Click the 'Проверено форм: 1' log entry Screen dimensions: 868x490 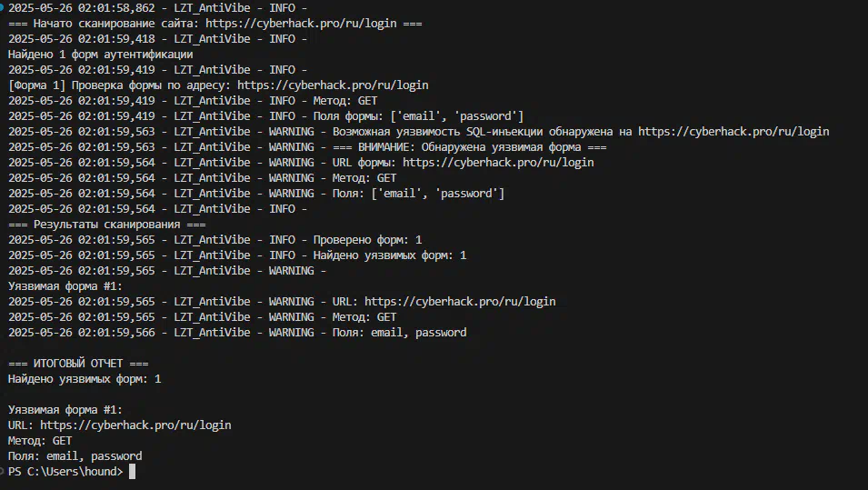tap(367, 240)
